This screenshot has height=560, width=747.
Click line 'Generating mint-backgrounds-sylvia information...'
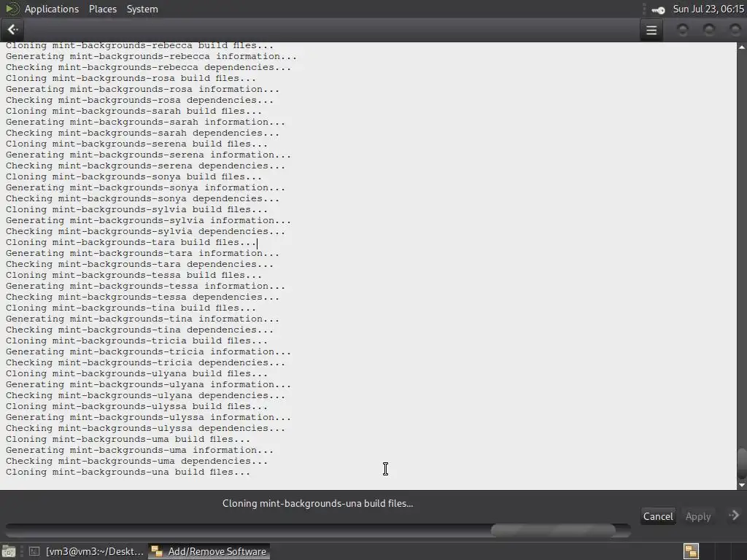(x=148, y=221)
